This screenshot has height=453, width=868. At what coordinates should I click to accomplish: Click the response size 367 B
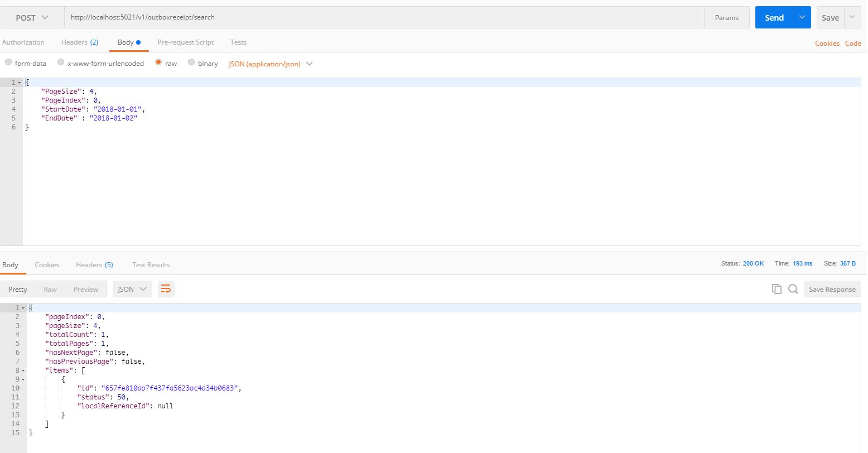(x=847, y=263)
